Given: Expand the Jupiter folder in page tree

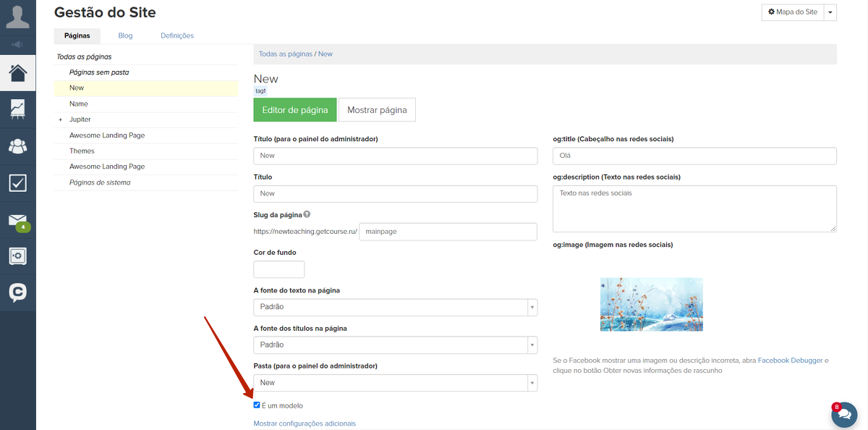Looking at the screenshot, I should [61, 119].
